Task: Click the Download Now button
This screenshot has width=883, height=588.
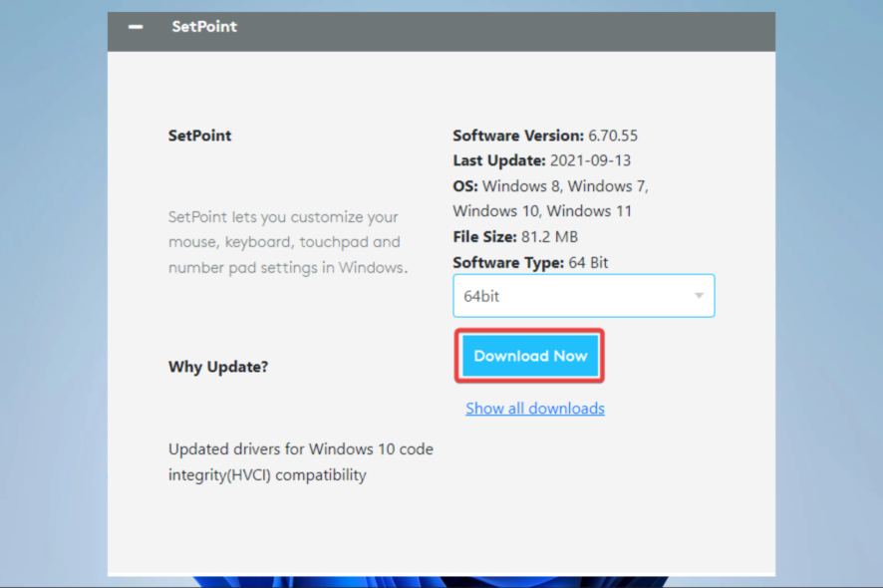Action: coord(530,356)
